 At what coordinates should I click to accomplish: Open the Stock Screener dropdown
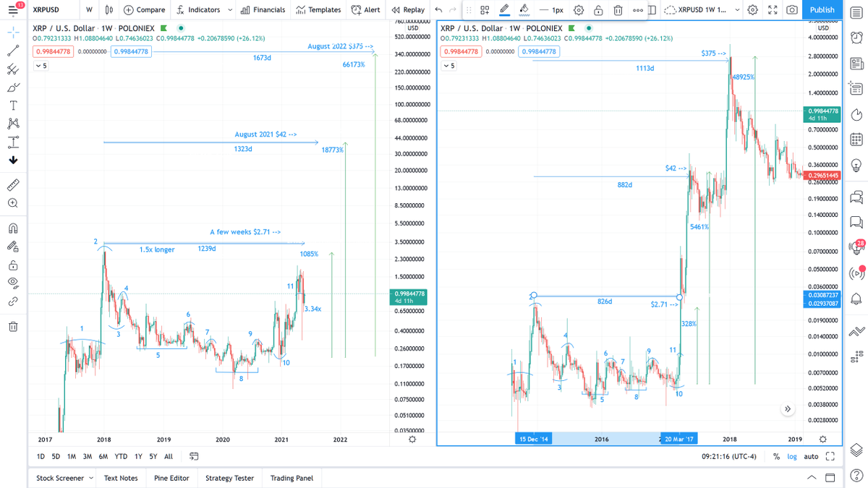coord(64,478)
